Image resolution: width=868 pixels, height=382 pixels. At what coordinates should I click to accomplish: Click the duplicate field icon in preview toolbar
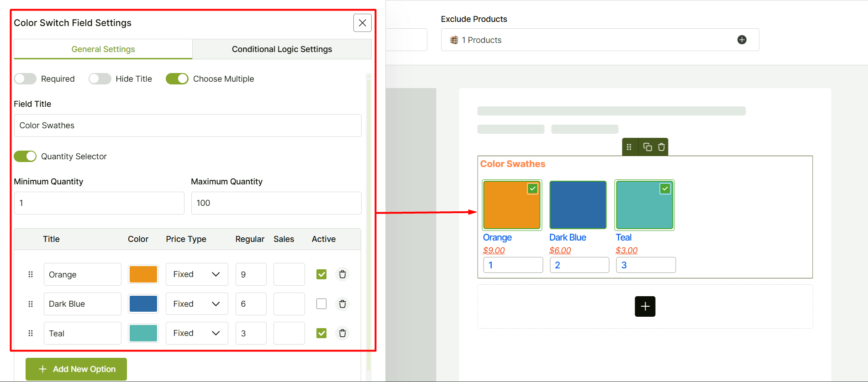pyautogui.click(x=647, y=147)
